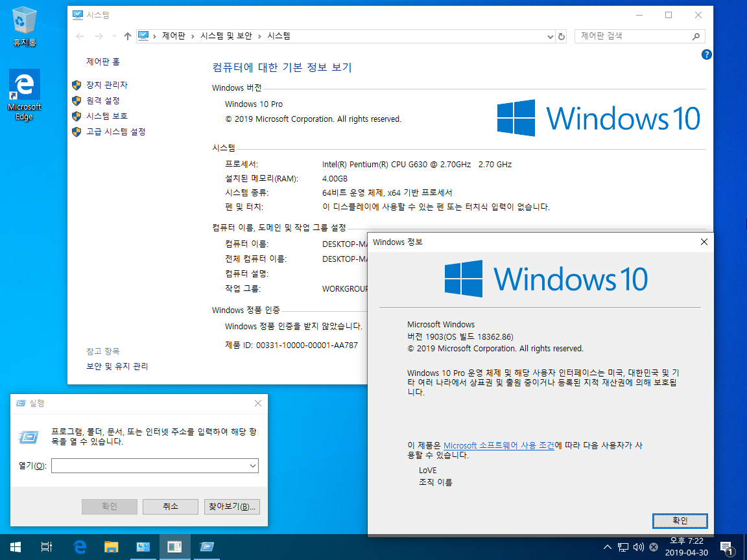The image size is (747, 560).
Task: Switch to the Run dialog taskbar item
Action: tap(206, 546)
